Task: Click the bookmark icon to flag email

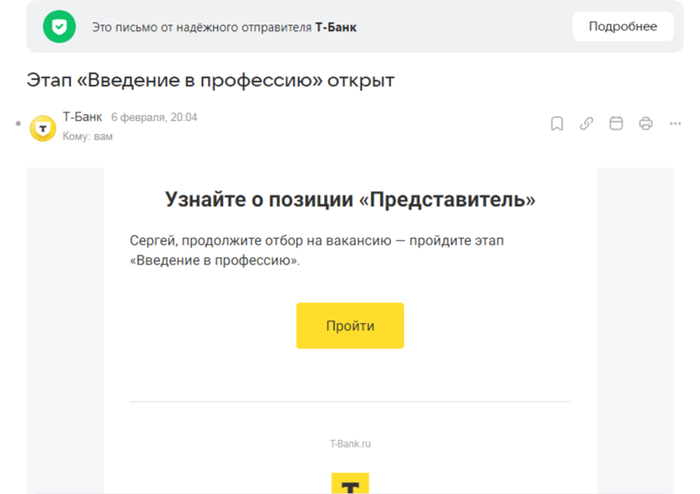Action: point(557,124)
